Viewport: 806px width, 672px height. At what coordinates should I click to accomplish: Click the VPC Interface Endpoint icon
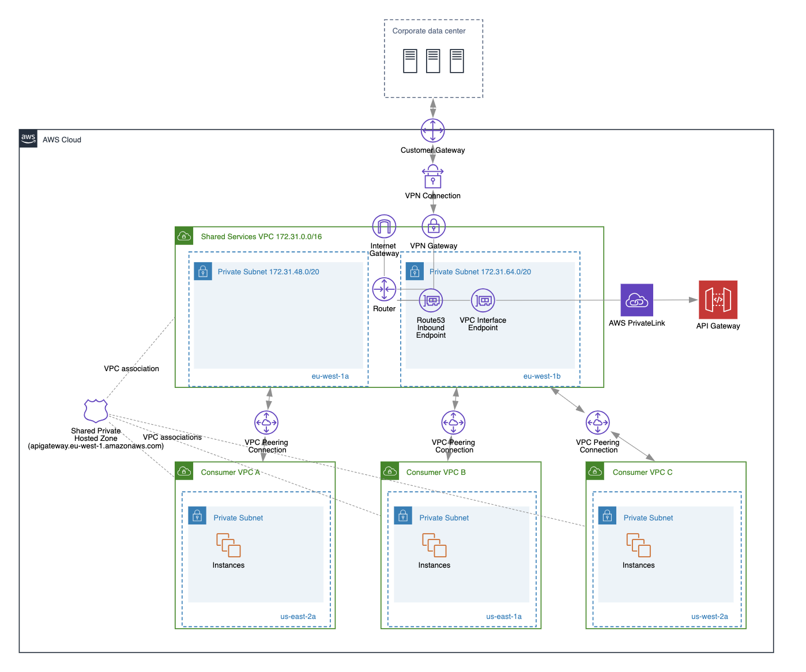(483, 300)
